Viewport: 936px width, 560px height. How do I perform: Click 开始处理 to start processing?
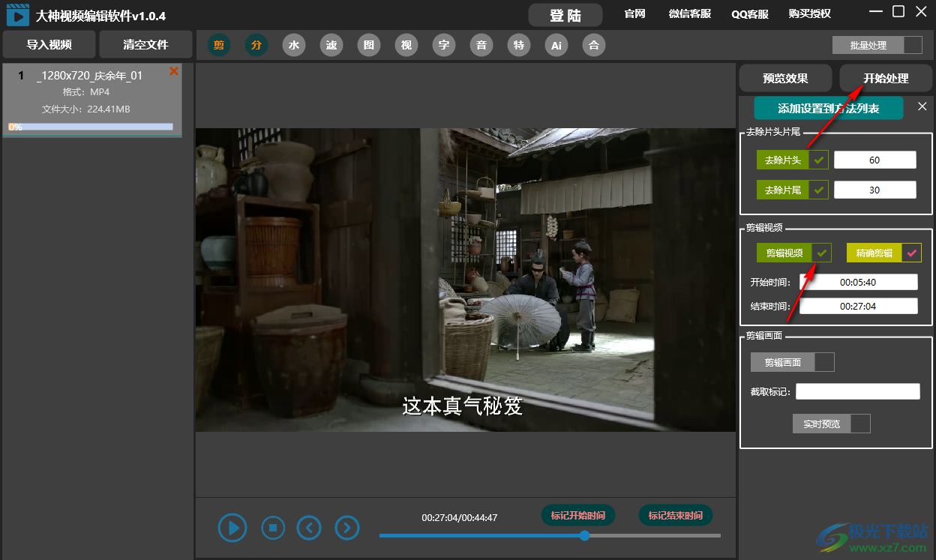click(886, 78)
